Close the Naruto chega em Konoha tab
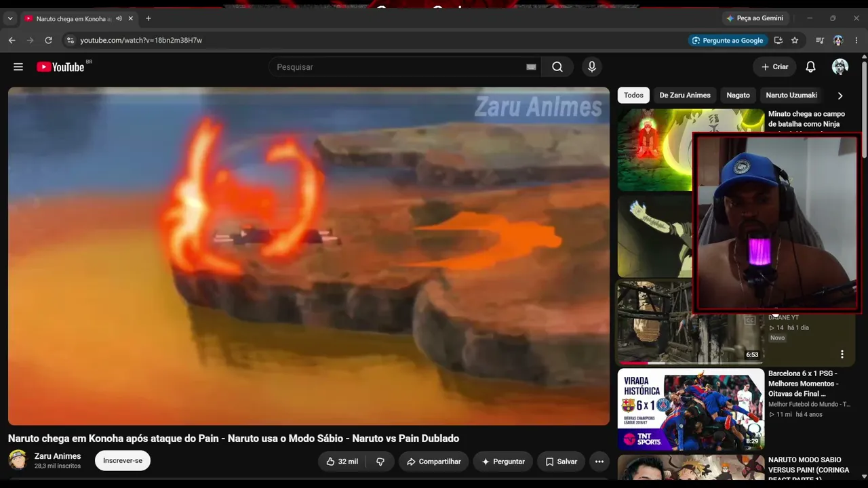Viewport: 868px width, 488px height. (x=131, y=19)
